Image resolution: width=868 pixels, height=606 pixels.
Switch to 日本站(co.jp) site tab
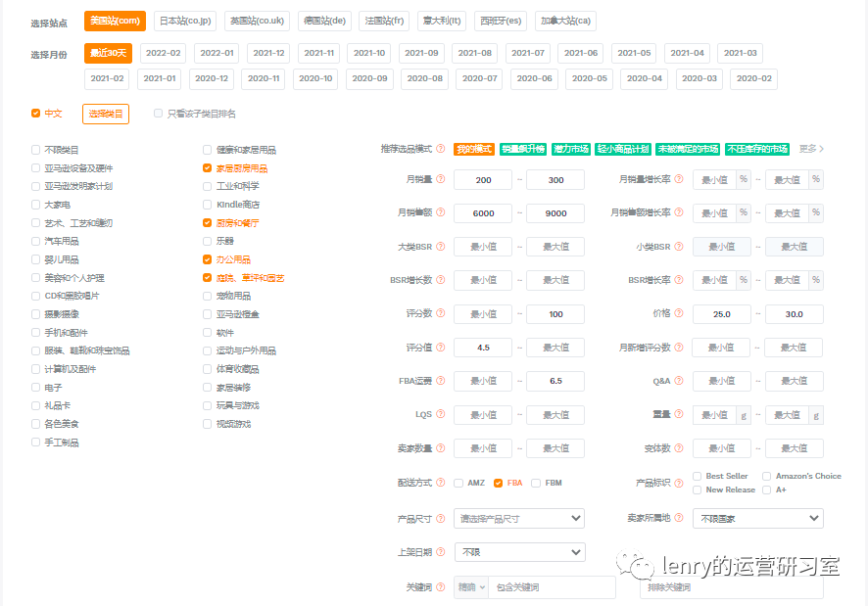186,21
